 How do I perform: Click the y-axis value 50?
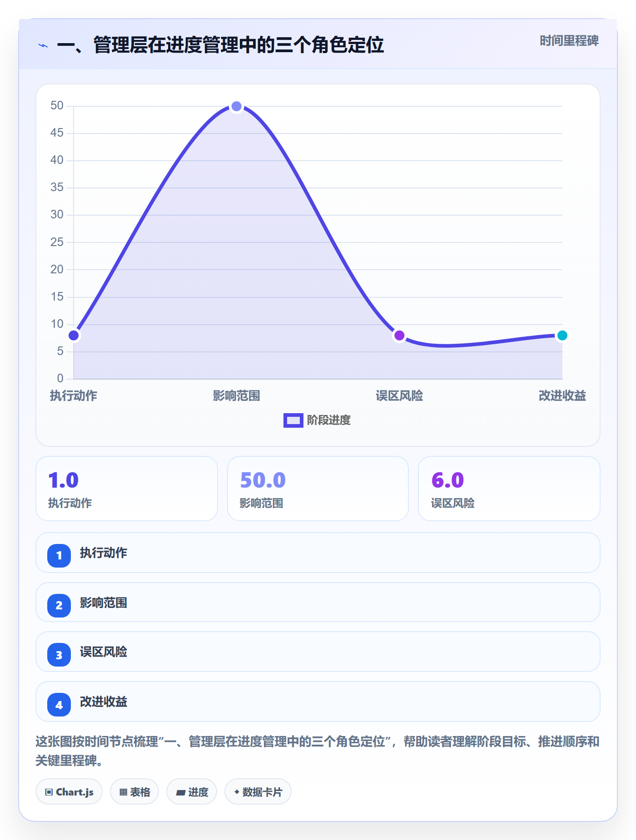pos(57,106)
